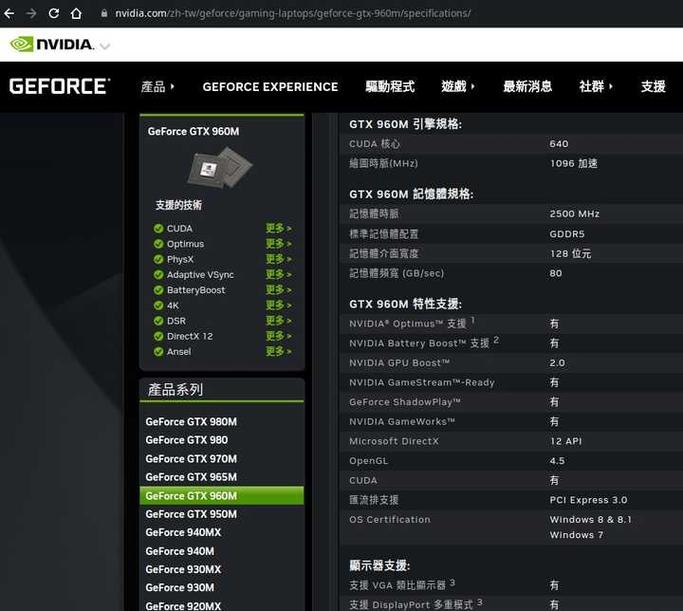Viewport: 683px width, 611px height.
Task: Click the Windows 8 & 8.1 text
Action: [590, 520]
